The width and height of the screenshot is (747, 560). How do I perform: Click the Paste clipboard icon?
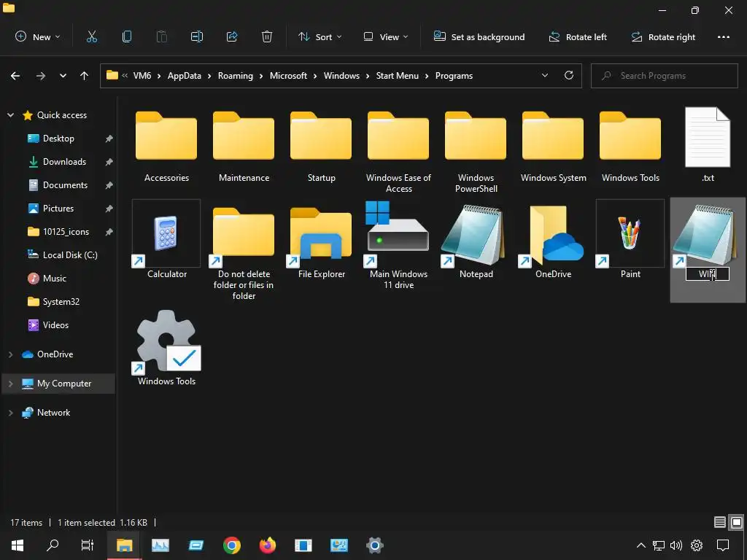coord(162,36)
